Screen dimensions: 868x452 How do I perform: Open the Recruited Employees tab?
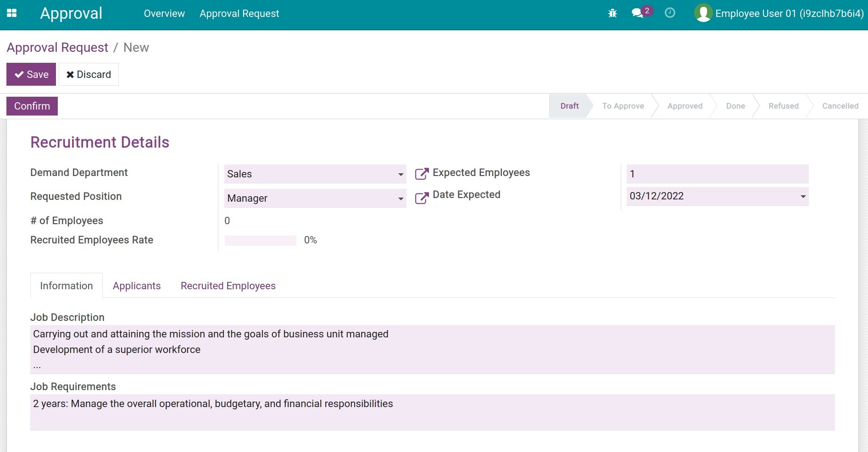227,286
